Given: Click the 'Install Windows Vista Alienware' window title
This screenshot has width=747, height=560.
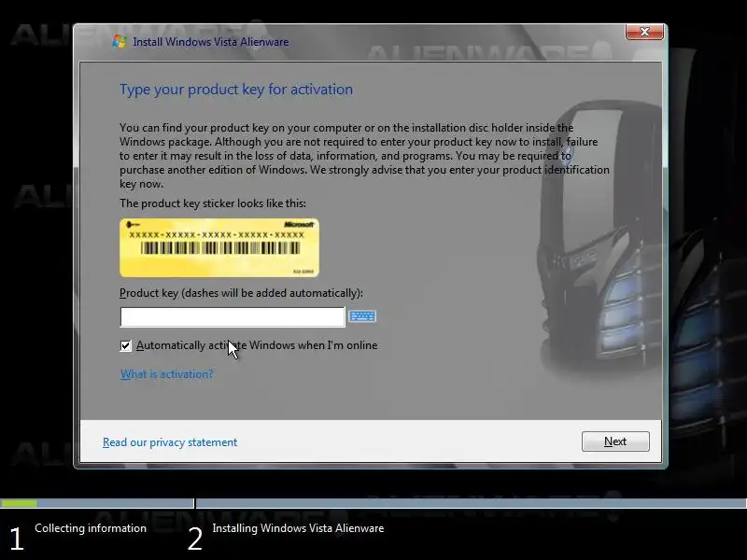Looking at the screenshot, I should click(x=211, y=42).
